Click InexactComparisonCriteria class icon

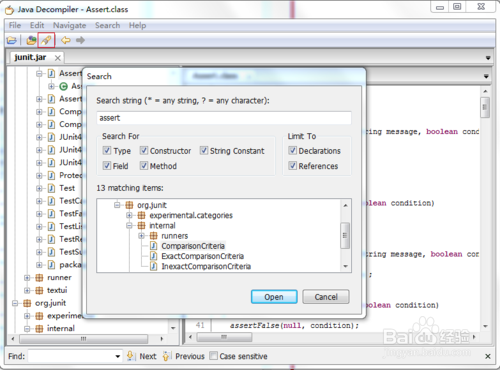click(154, 266)
